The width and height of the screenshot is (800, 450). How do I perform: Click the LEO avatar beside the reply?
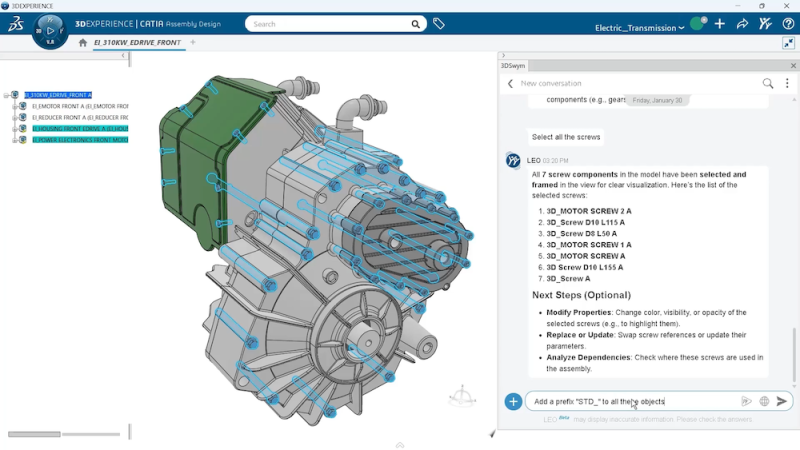pyautogui.click(x=513, y=160)
